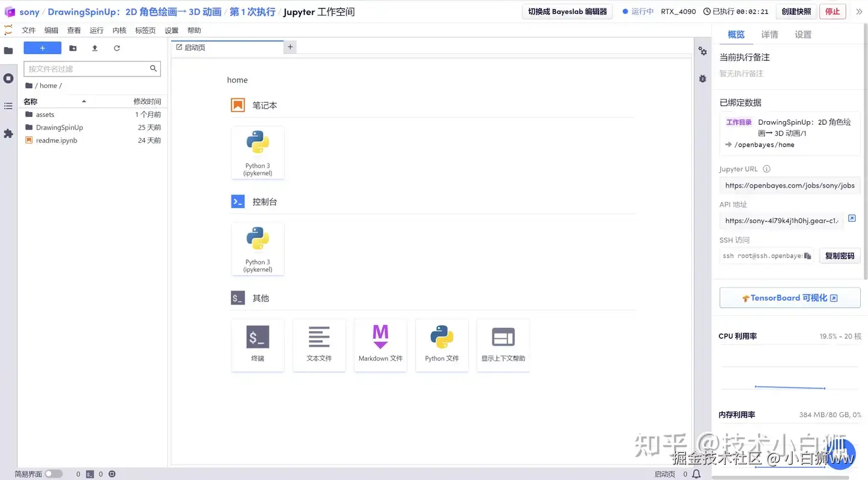Switch to the 详情 tab
The height and width of the screenshot is (480, 868).
pos(770,35)
